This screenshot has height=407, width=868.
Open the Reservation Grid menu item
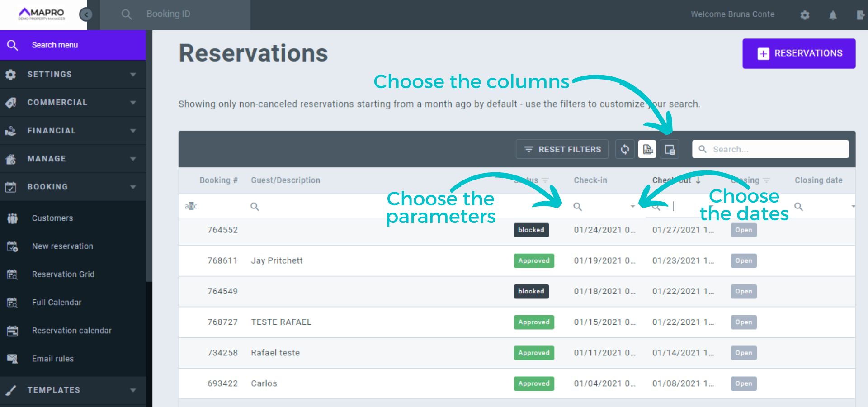pyautogui.click(x=63, y=274)
